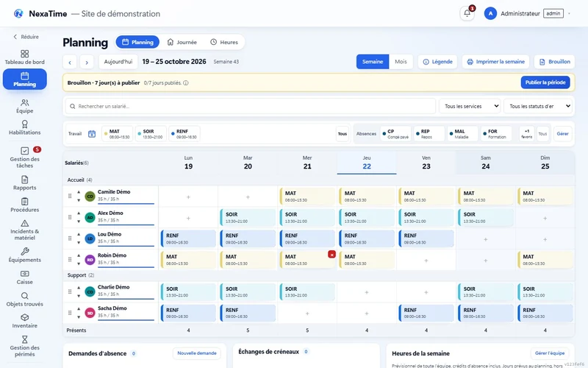Image resolution: width=588 pixels, height=368 pixels.
Task: Select the Tous work filter
Action: click(x=343, y=134)
